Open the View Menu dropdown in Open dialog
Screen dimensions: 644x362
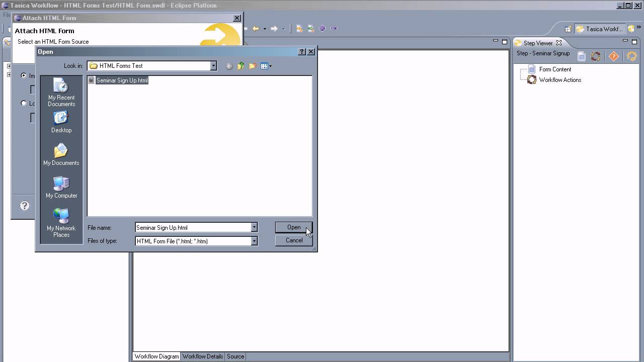coord(267,66)
